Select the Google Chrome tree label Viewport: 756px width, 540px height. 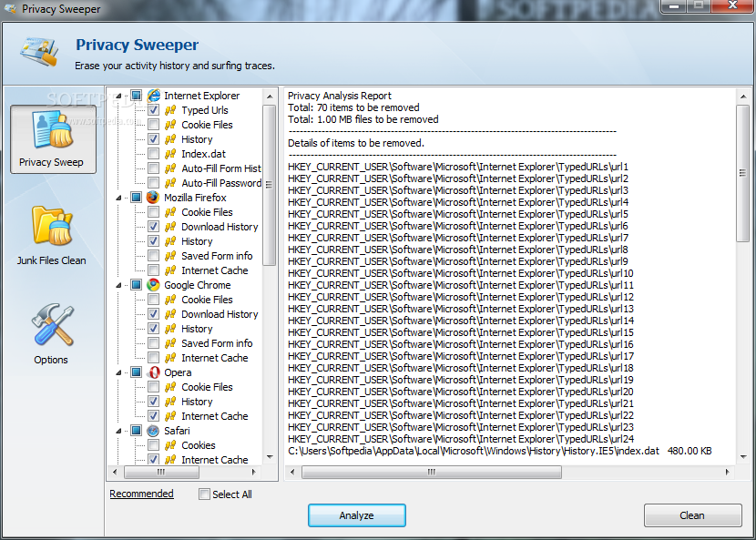[197, 285]
